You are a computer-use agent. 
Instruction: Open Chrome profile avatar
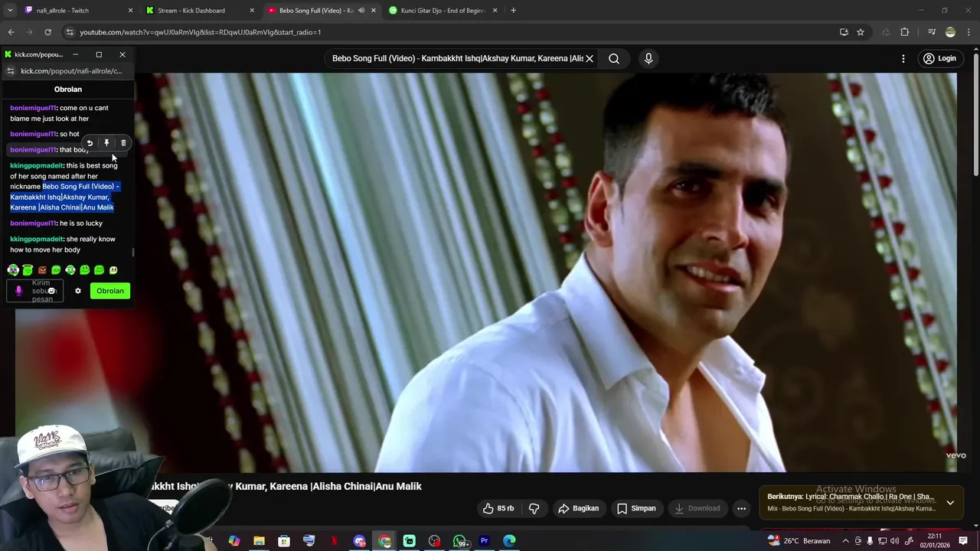coord(950,32)
